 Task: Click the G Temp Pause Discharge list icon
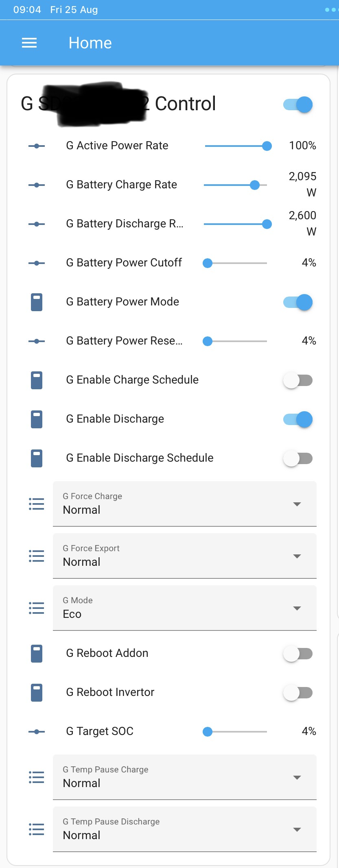point(37,829)
